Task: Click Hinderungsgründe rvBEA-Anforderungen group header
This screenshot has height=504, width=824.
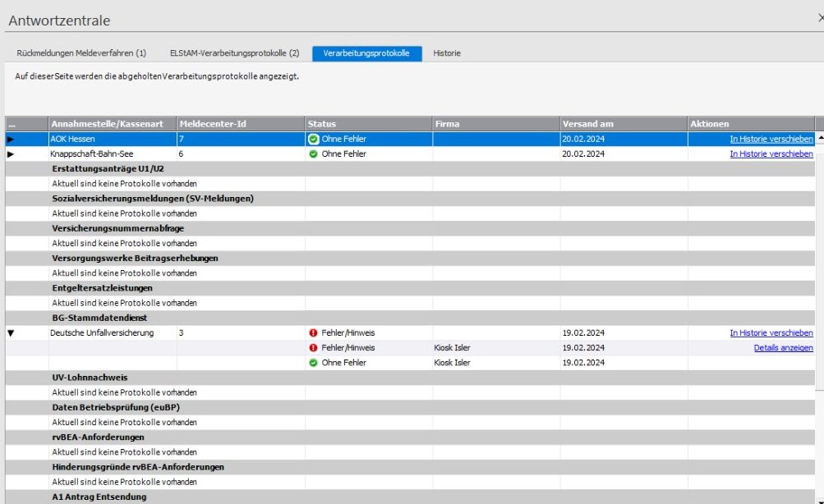Action: 410,467
